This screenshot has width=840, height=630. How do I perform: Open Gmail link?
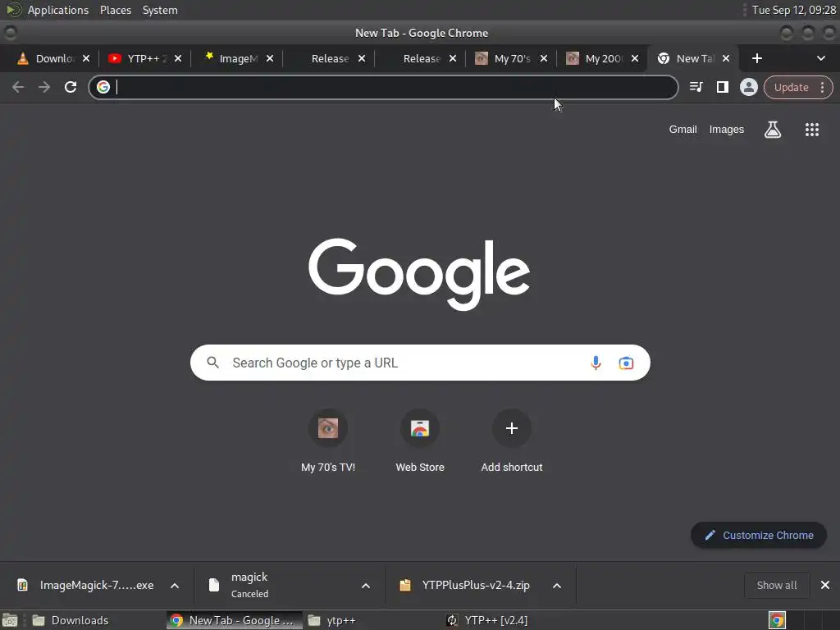pos(682,129)
